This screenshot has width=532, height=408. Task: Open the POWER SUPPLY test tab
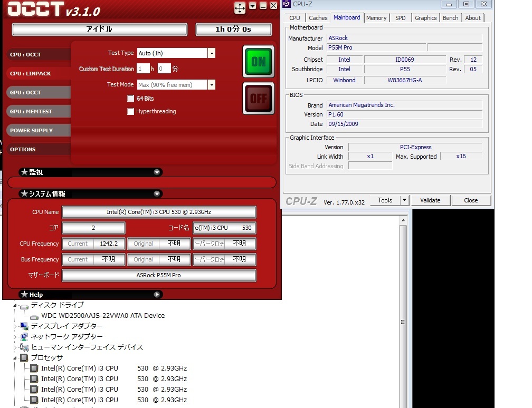tap(39, 131)
